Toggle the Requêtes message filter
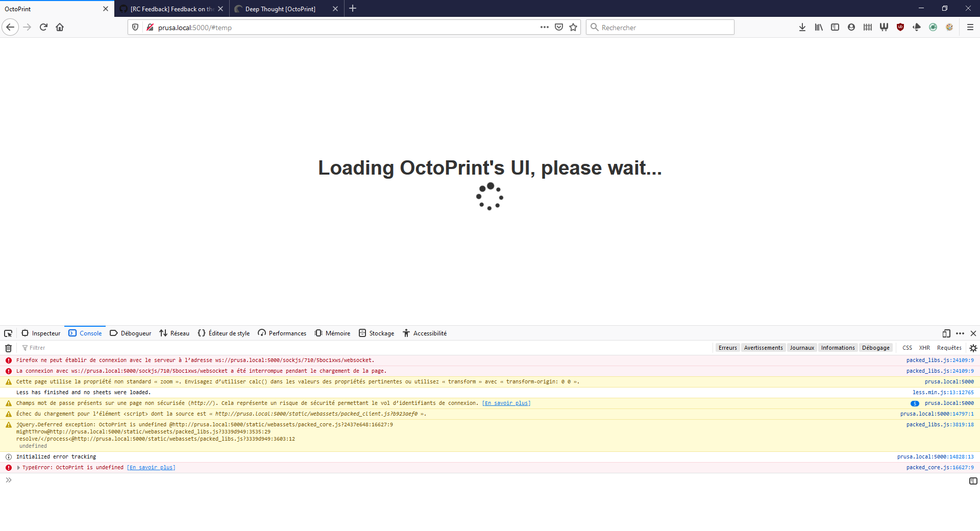980x531 pixels. pyautogui.click(x=949, y=348)
